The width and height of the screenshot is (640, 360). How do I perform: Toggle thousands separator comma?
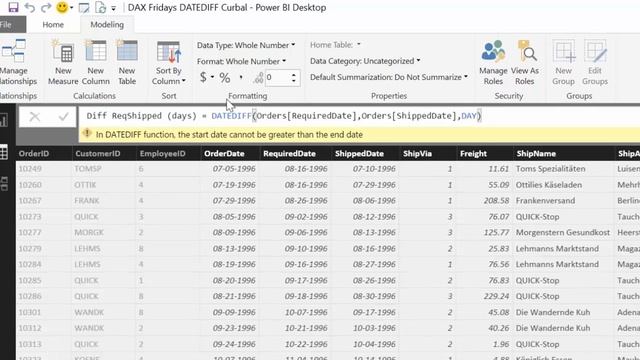tap(241, 77)
